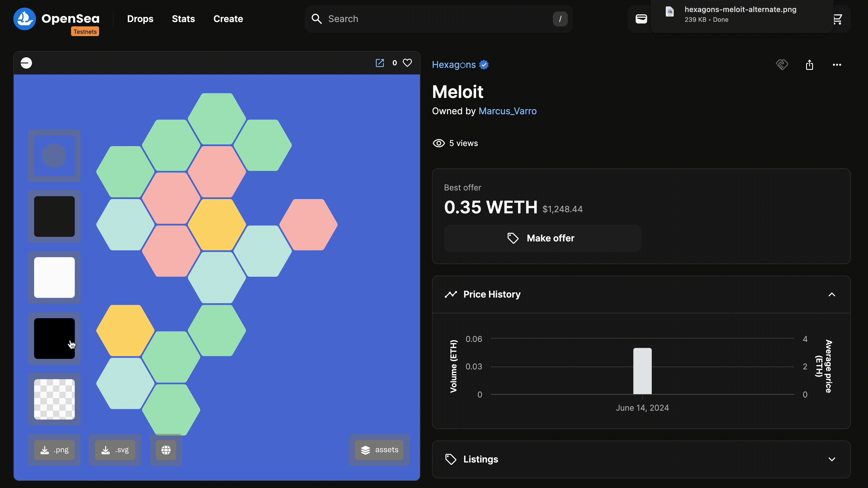Go to the Stats menu item

tap(183, 19)
